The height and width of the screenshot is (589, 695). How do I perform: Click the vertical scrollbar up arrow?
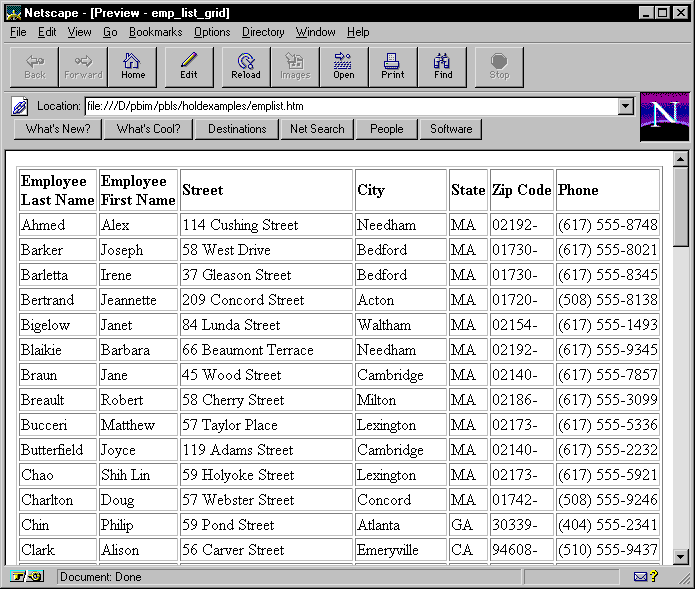[x=680, y=159]
